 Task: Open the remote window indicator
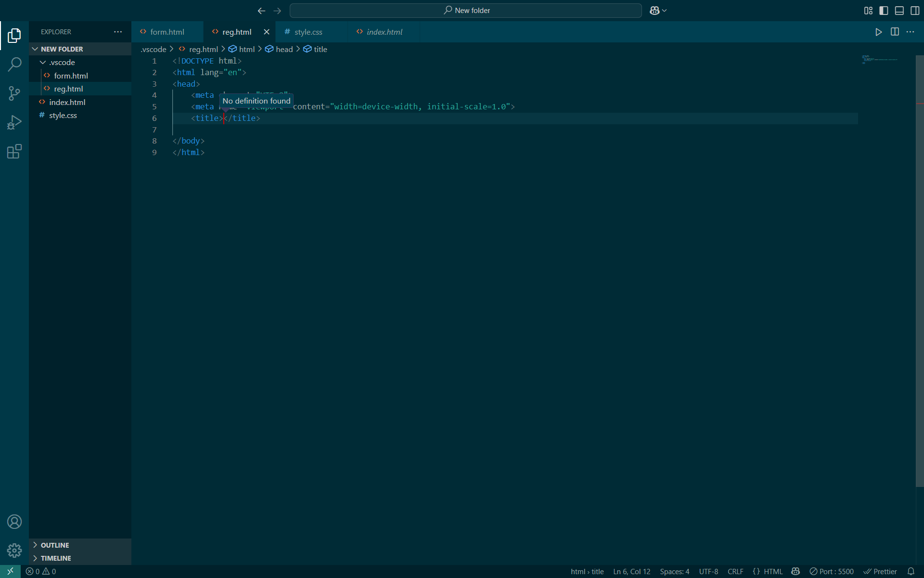coord(10,571)
